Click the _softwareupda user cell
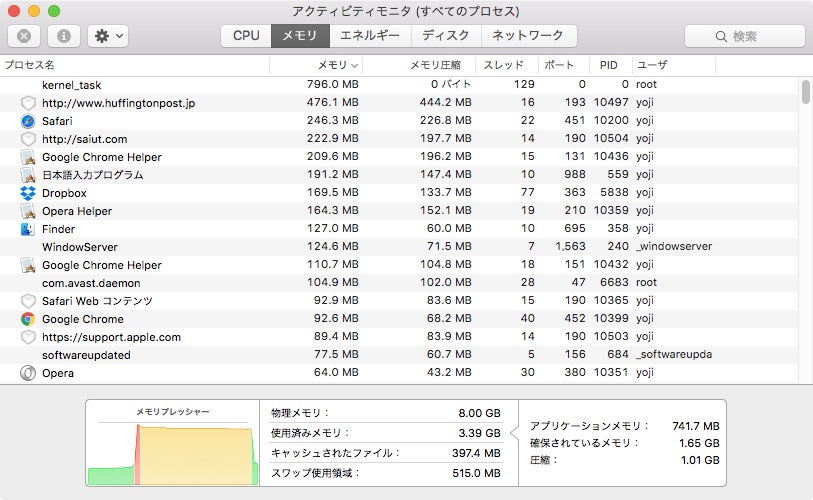The image size is (813, 500). (674, 354)
